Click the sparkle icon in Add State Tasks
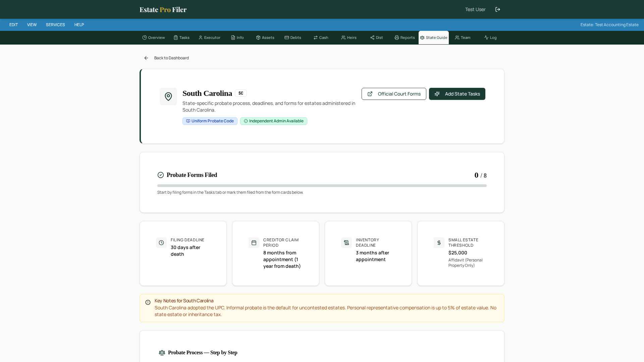644x362 pixels. (x=437, y=94)
